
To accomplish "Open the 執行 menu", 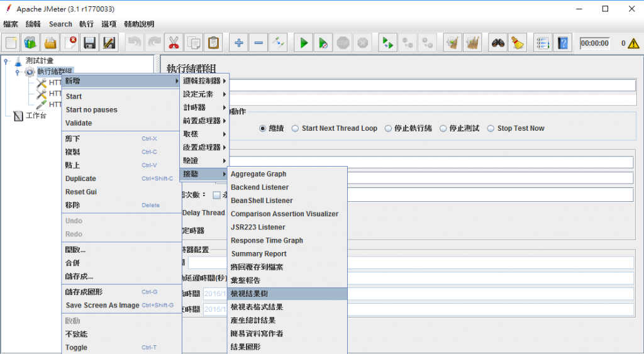I will coord(86,25).
